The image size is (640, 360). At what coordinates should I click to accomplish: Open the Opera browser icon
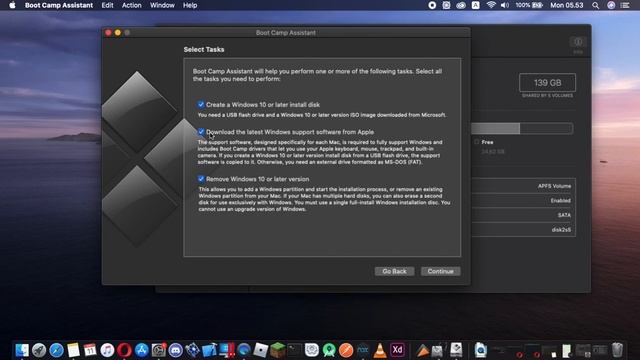tap(124, 350)
